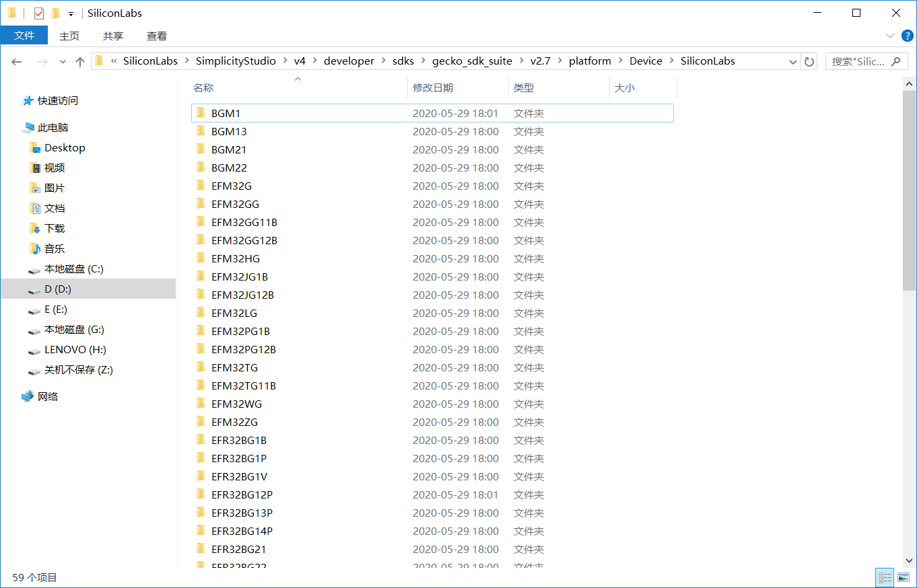Image resolution: width=917 pixels, height=588 pixels.
Task: Select the BGM22 folder icon
Action: click(201, 168)
